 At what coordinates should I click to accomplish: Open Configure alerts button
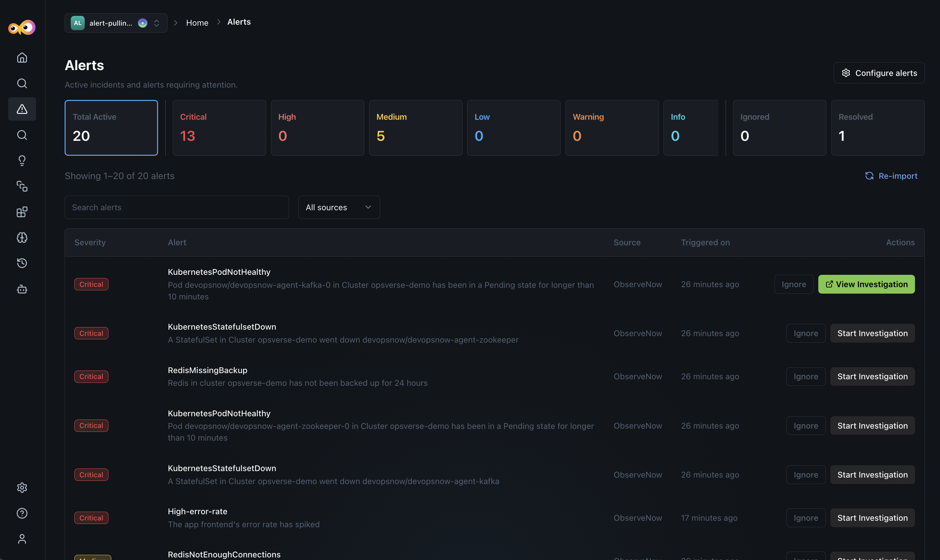879,73
